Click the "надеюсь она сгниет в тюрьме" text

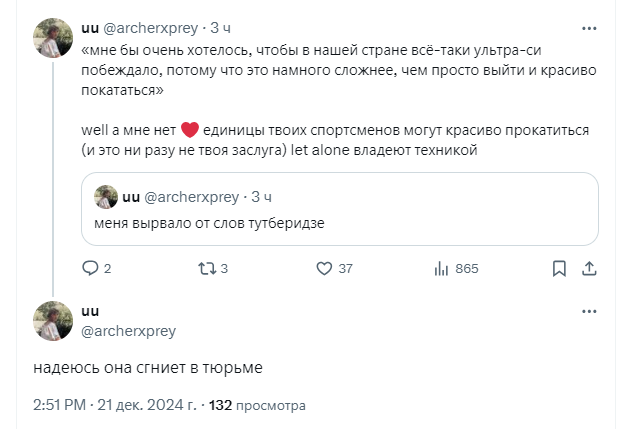pyautogui.click(x=148, y=368)
